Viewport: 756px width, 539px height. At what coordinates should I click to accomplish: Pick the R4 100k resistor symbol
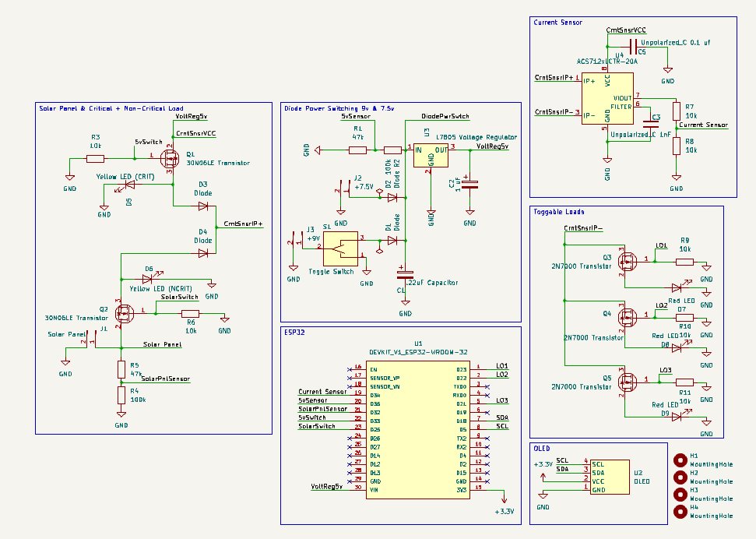click(121, 395)
